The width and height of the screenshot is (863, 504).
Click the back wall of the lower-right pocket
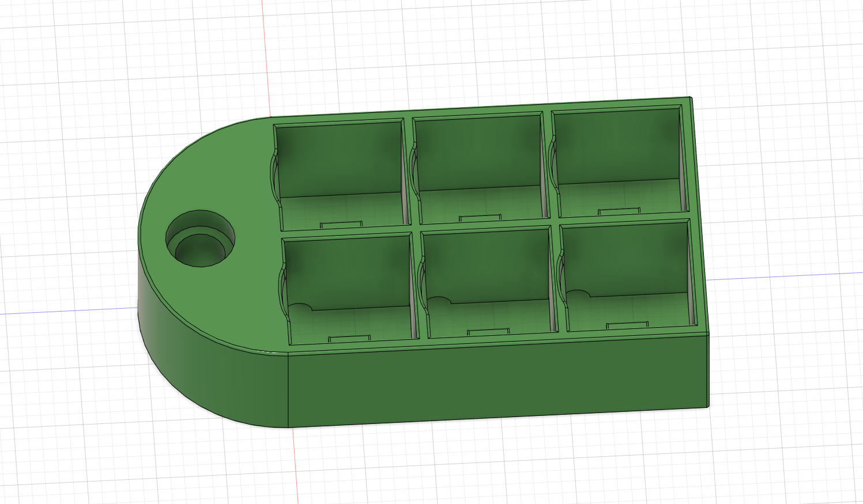point(625,259)
